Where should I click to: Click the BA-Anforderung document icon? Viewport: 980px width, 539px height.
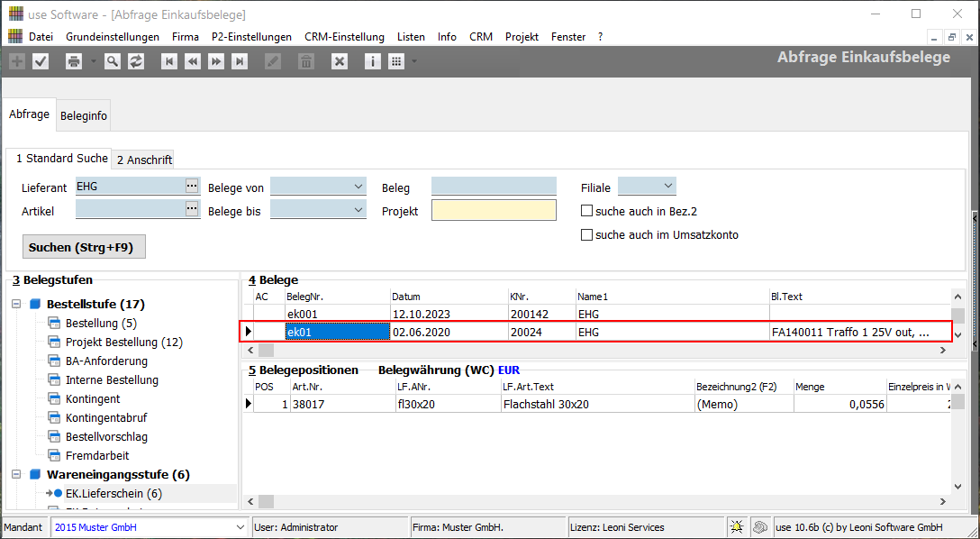54,361
